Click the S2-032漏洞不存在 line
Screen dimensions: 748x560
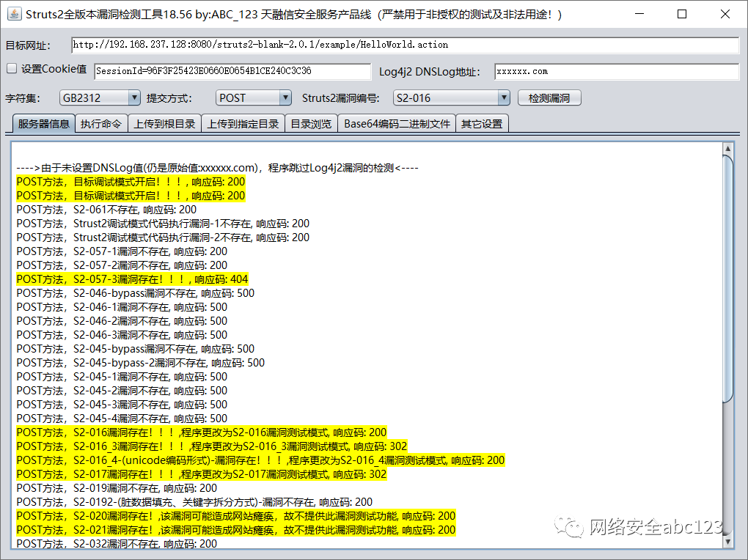coord(117,543)
